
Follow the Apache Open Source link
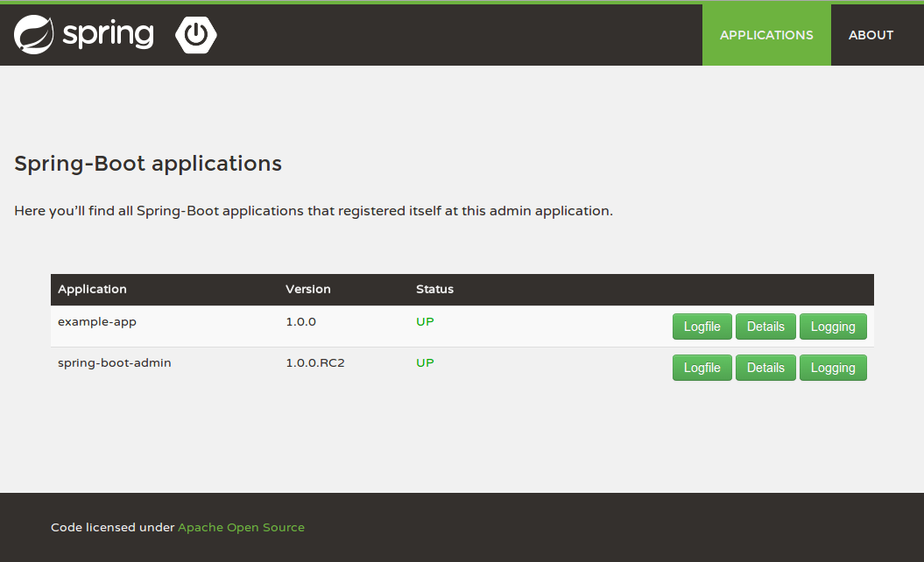241,528
